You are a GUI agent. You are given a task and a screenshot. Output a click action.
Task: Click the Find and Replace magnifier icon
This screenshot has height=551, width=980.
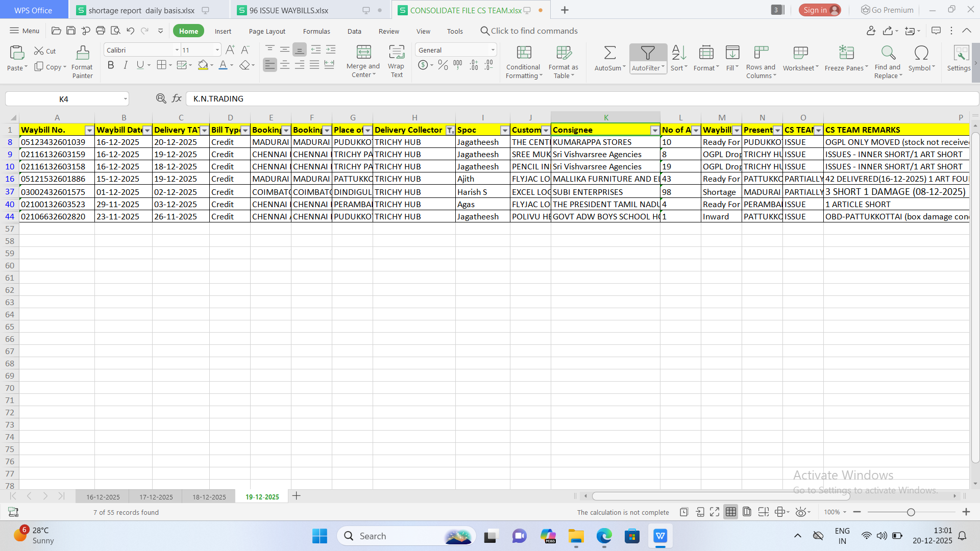(888, 53)
